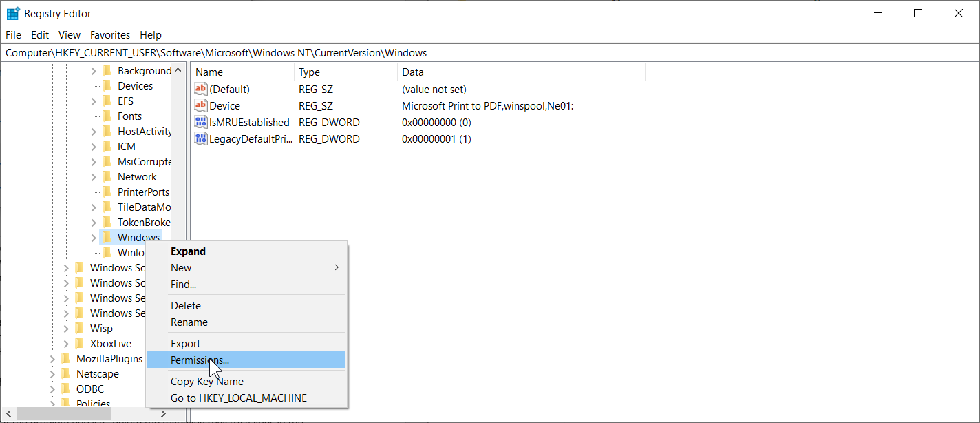Sort values by the Data column header

click(x=521, y=72)
